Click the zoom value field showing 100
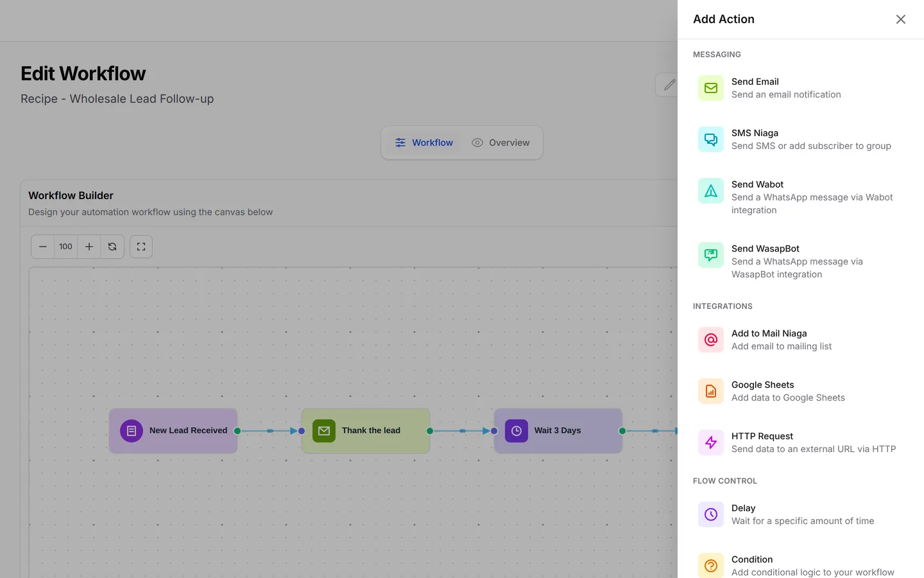 66,247
